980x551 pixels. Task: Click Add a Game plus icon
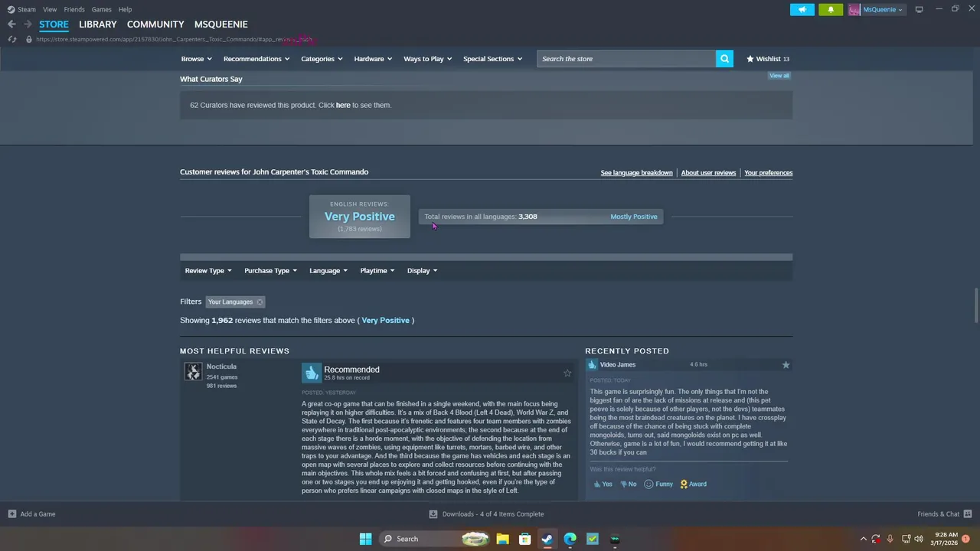click(12, 514)
